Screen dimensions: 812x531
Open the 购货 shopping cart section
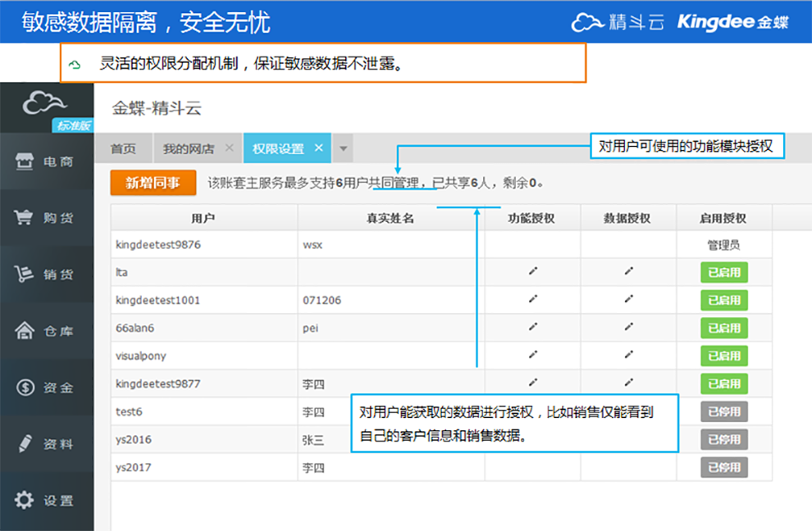tap(47, 218)
